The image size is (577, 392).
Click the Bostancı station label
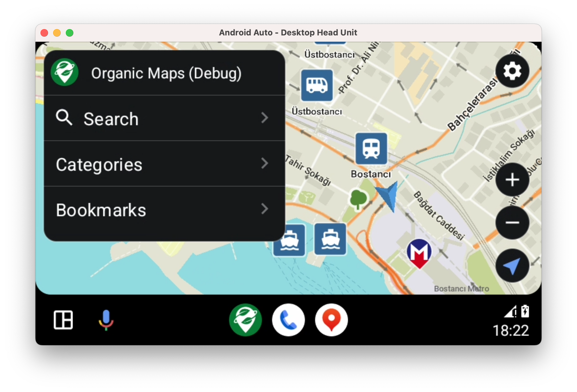371,174
